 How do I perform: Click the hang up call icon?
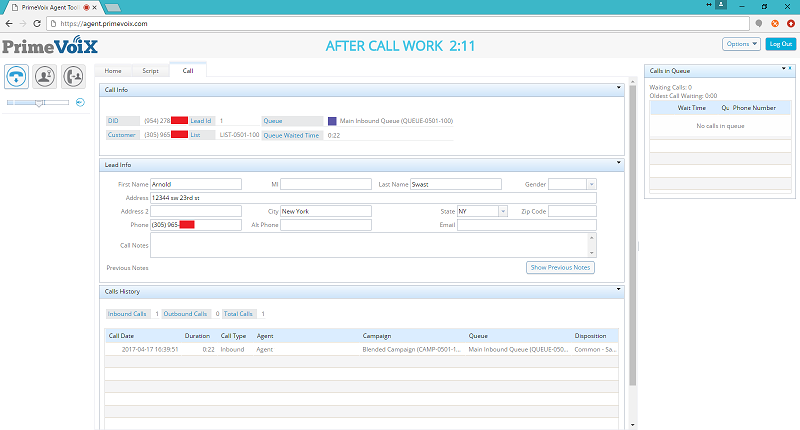(x=16, y=77)
